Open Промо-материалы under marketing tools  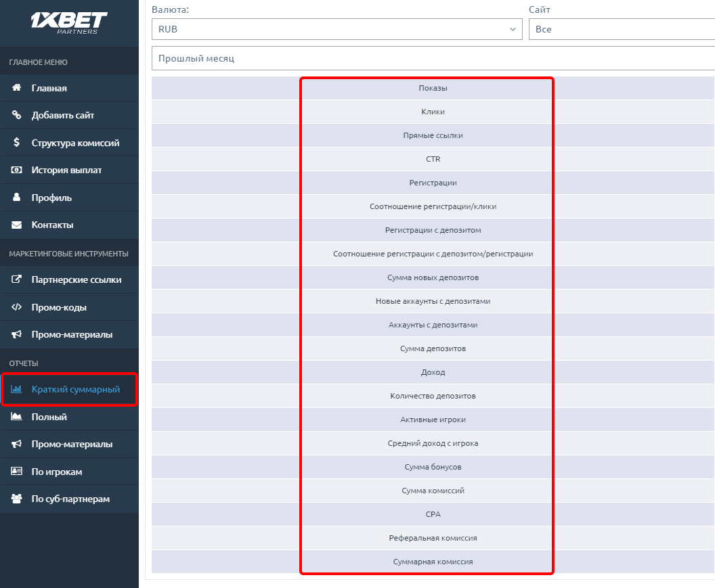click(69, 334)
